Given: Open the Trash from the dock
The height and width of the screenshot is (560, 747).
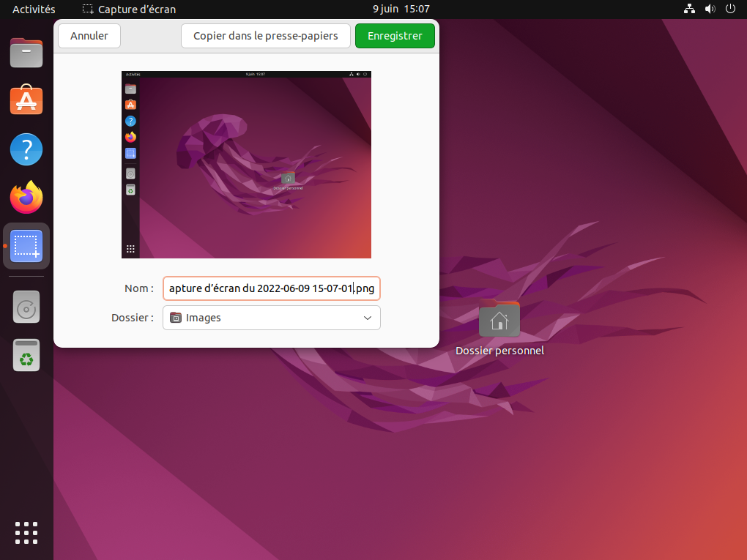Looking at the screenshot, I should (26, 355).
